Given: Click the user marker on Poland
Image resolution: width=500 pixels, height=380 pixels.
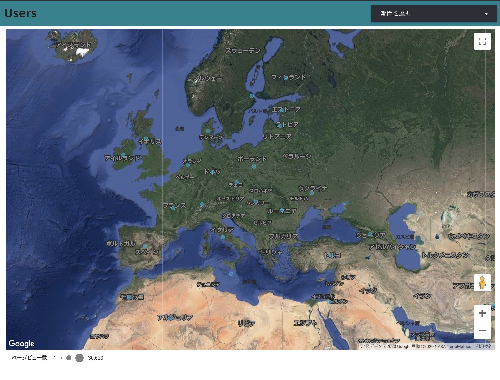Looking at the screenshot, I should click(254, 166).
